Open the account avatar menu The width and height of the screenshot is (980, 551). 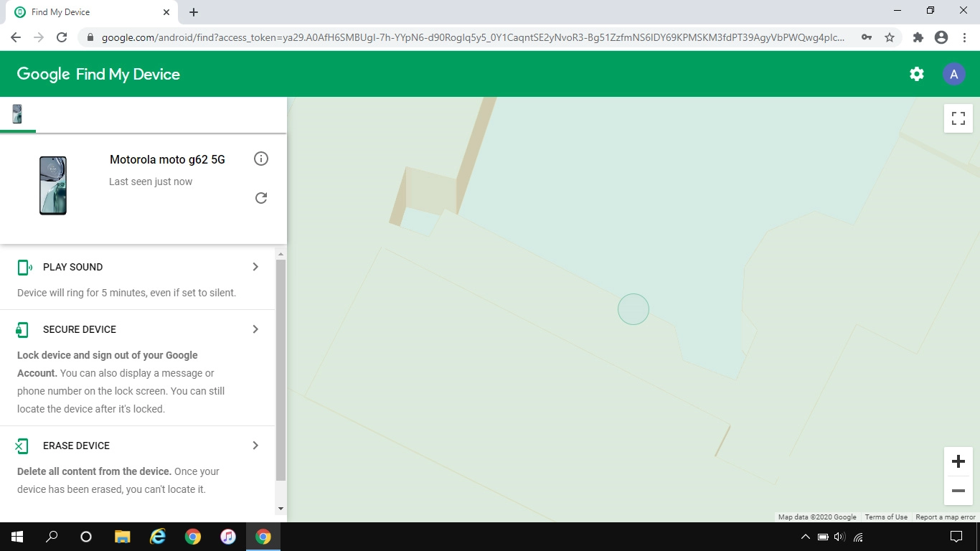click(953, 74)
